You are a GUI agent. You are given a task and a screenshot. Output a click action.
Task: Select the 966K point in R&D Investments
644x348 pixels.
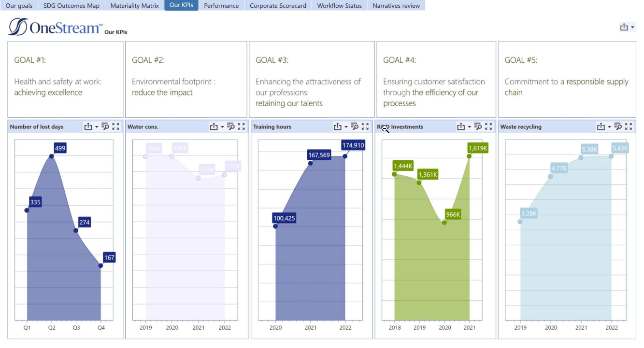(444, 223)
